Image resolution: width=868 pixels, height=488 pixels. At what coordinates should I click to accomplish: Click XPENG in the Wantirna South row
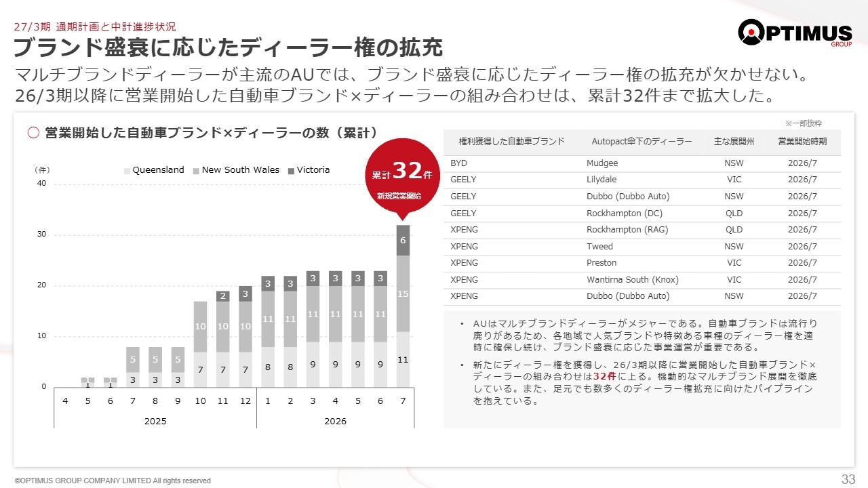(x=465, y=279)
